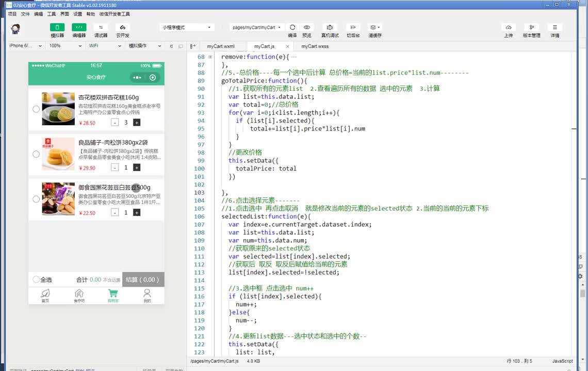588x371 pixels.
Task: Click the preview eye icon
Action: pyautogui.click(x=307, y=27)
